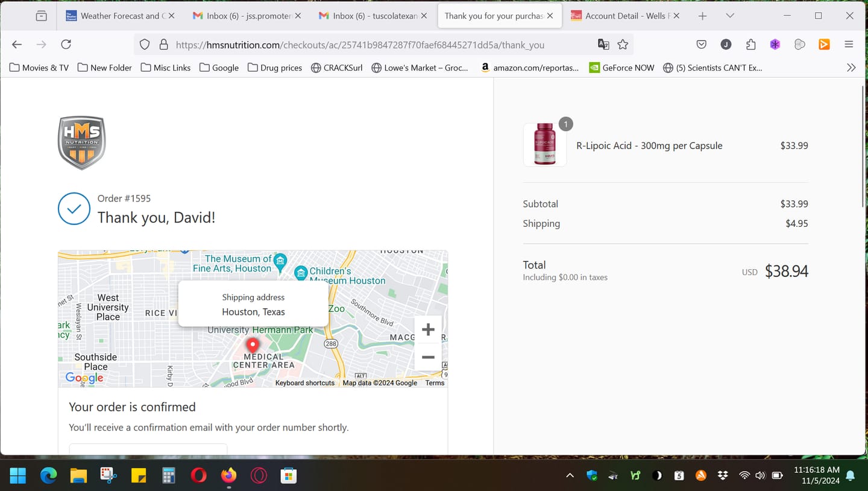Open Google bookmark folder

coord(219,68)
